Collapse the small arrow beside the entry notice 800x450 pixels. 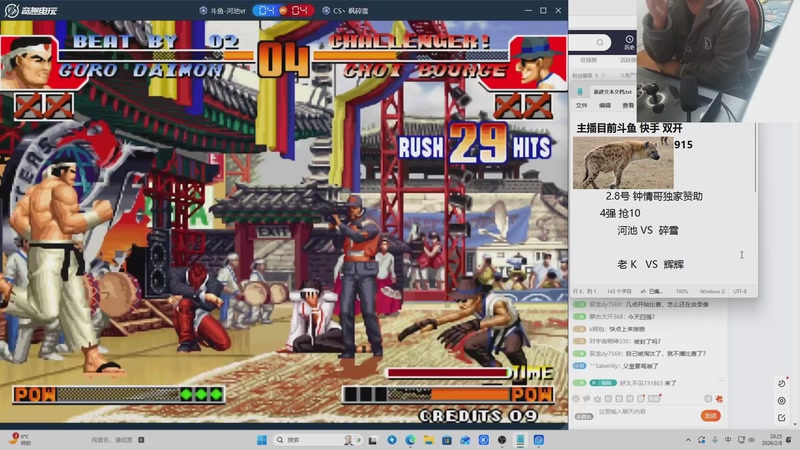[721, 381]
